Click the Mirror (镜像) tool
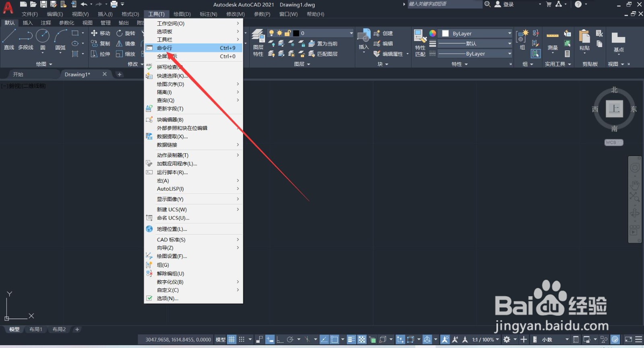Screen dimensions: 644x348 [126, 43]
